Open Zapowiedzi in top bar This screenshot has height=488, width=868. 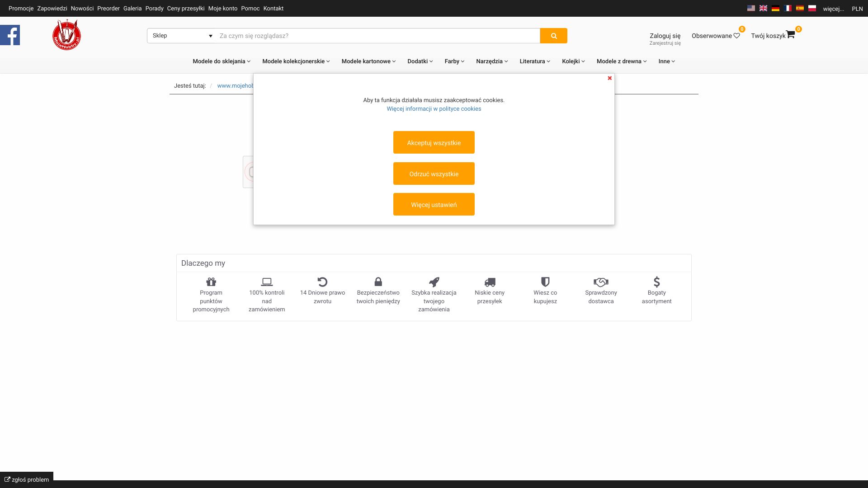point(52,9)
